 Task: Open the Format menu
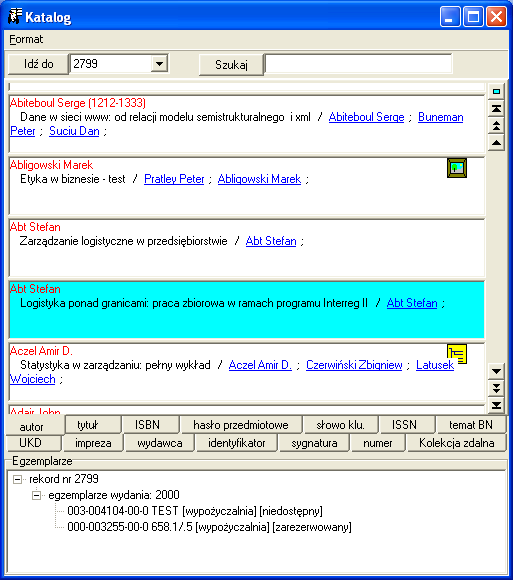[26, 39]
